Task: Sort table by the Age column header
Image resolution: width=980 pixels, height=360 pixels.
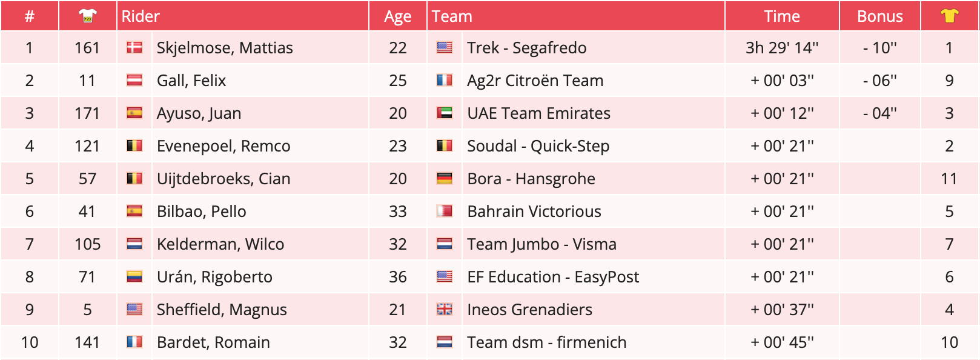Action: [397, 16]
